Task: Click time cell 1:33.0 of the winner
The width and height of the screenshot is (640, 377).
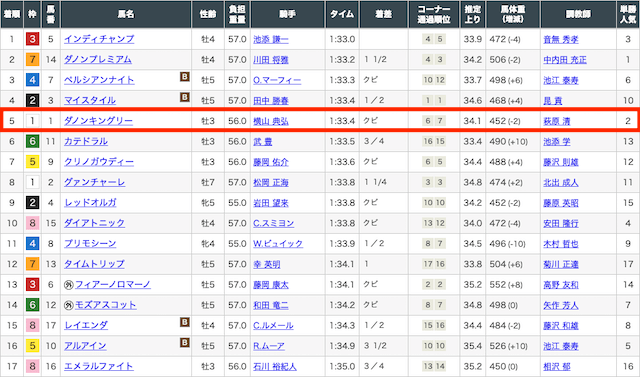Action: pos(342,39)
